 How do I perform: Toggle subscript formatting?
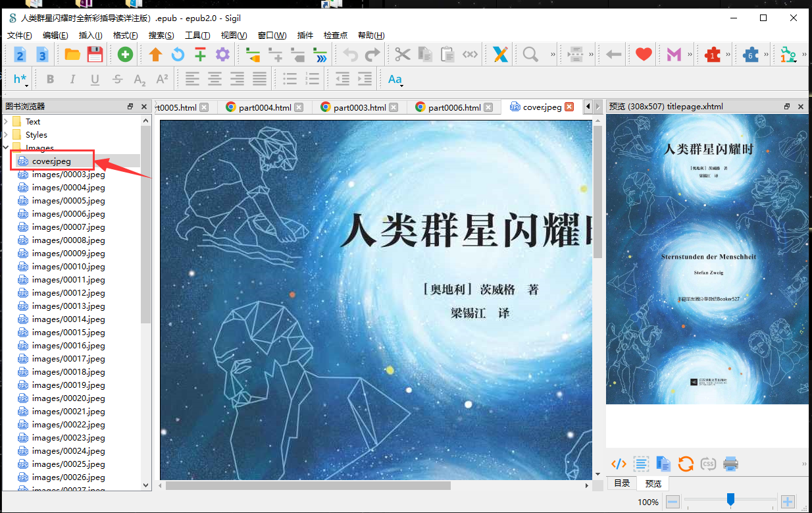coord(140,80)
